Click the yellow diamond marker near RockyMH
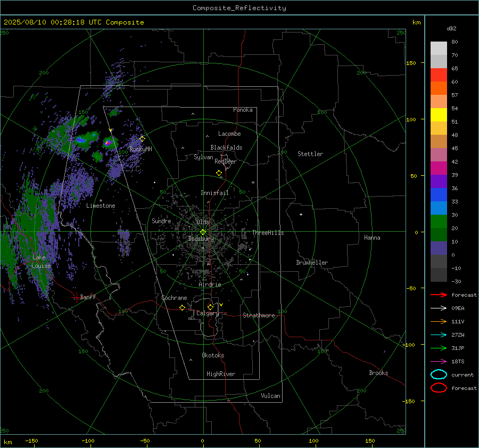Viewport: 479px width, 448px height. (142, 139)
